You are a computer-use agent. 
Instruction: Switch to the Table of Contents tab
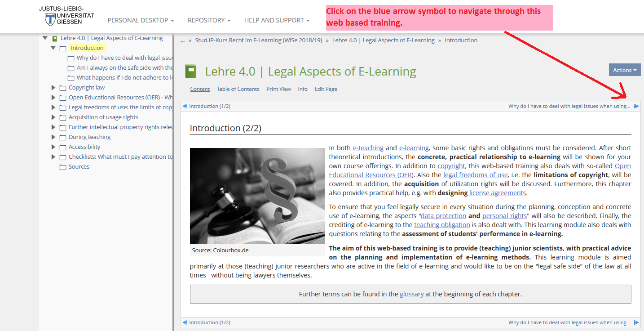pyautogui.click(x=238, y=89)
